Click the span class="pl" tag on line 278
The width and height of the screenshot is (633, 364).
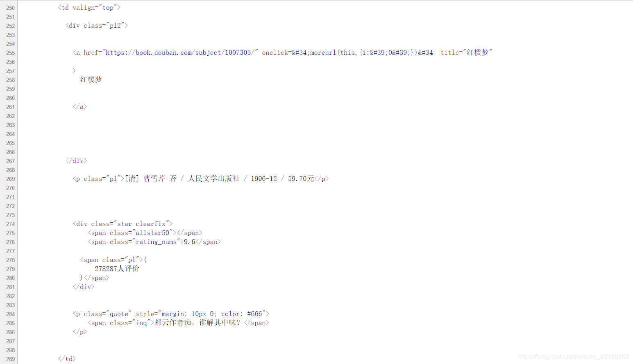(111, 260)
